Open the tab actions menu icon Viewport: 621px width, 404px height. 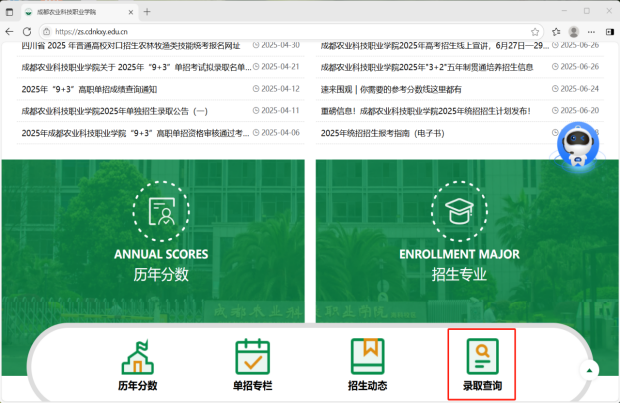10,12
